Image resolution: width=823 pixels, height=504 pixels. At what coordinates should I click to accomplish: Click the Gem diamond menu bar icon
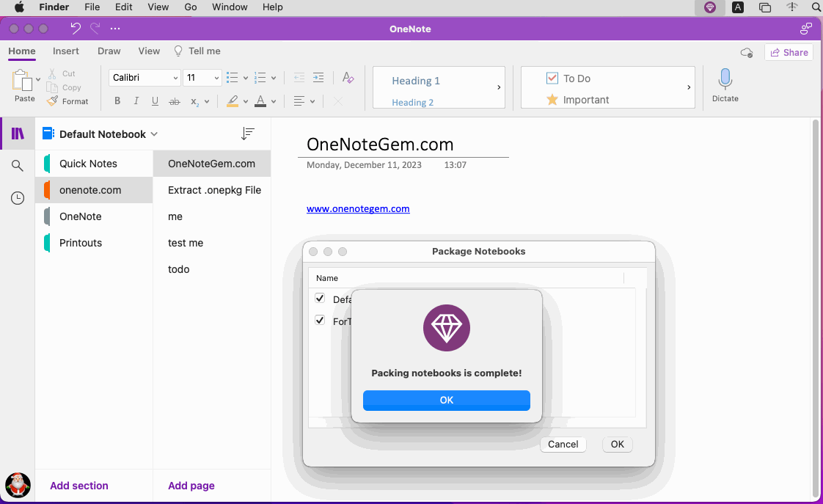pyautogui.click(x=709, y=7)
